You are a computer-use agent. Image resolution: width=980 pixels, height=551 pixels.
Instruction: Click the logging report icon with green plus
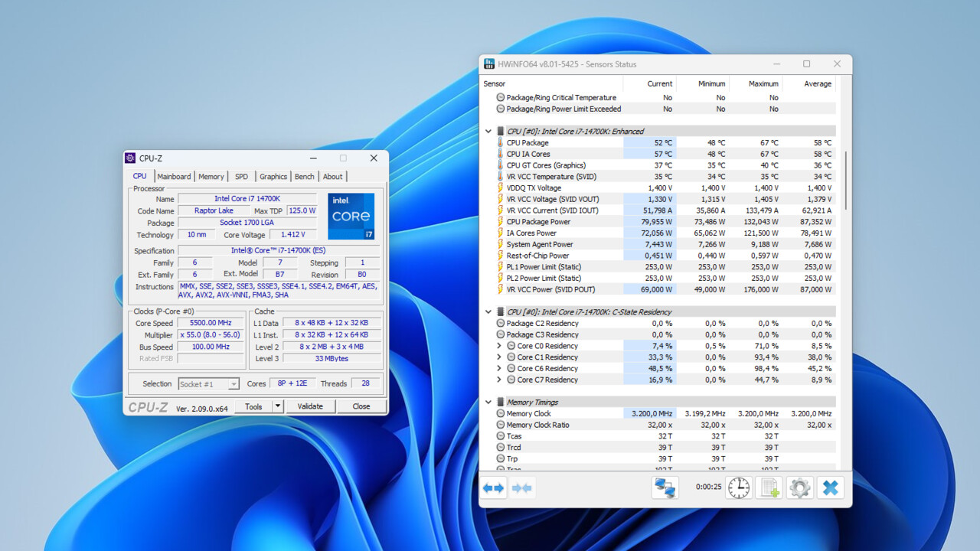pos(769,487)
